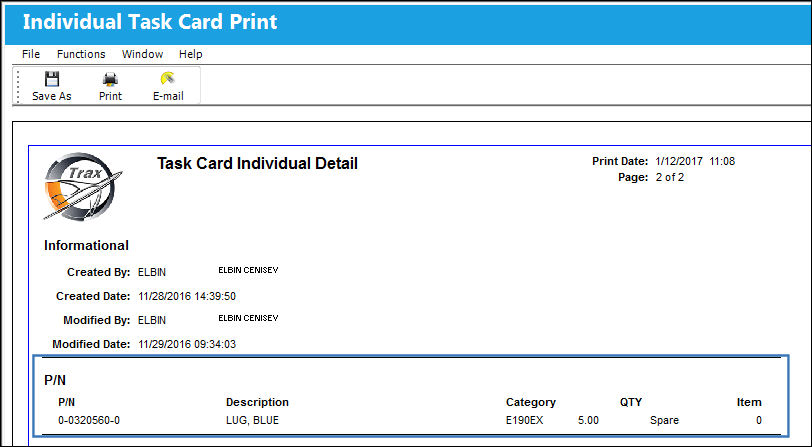Click the print date value '1/12/2017 11:08'

tap(695, 161)
